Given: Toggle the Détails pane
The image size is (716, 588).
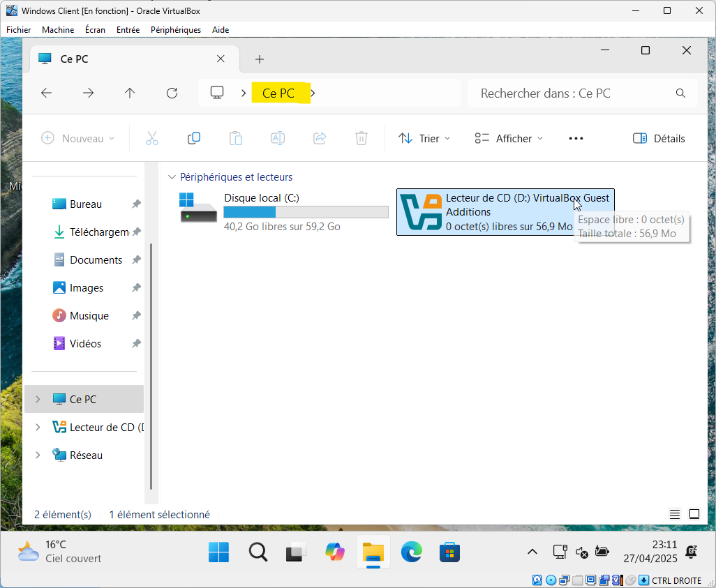Looking at the screenshot, I should [x=659, y=138].
